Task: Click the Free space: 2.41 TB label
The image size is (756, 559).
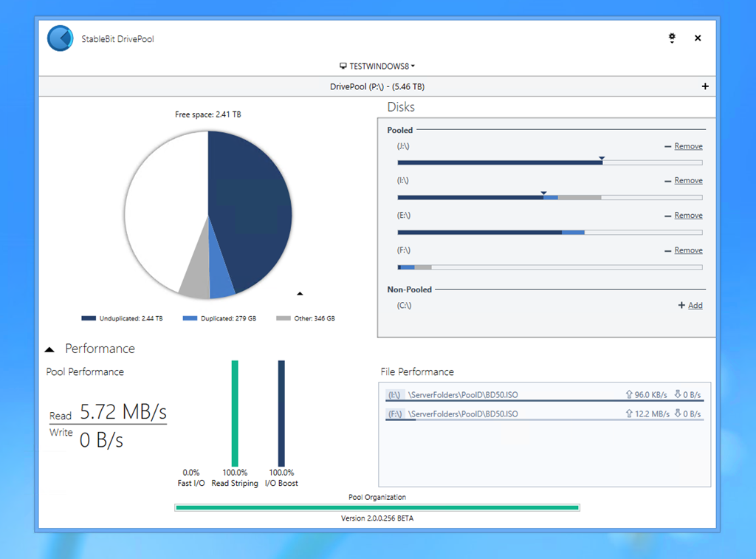Action: tap(207, 114)
